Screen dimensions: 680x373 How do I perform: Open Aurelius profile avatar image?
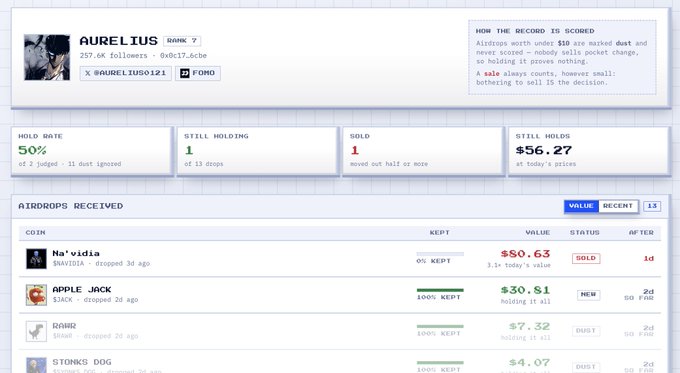coord(47,57)
